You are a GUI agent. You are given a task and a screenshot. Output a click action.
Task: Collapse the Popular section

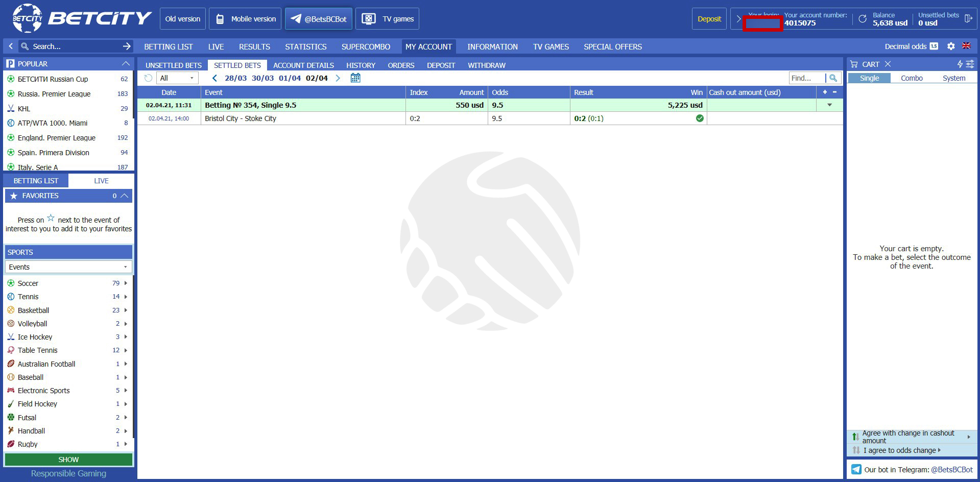coord(126,63)
